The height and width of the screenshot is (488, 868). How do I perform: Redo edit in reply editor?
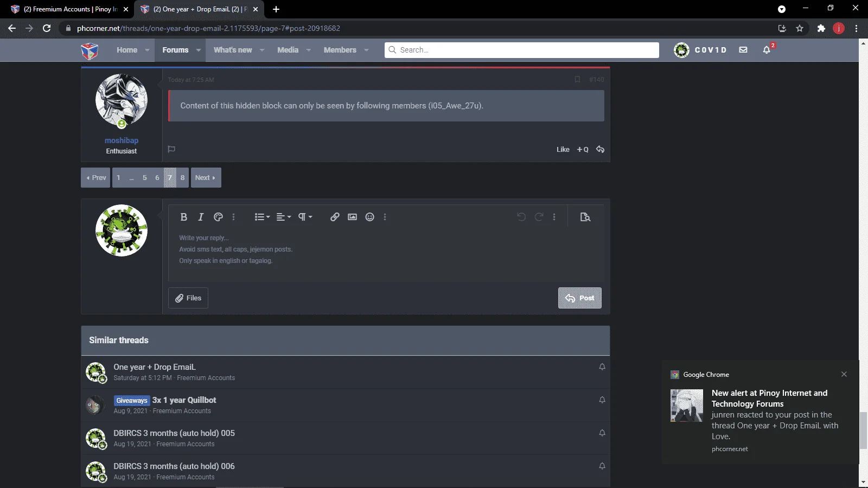[x=539, y=217]
